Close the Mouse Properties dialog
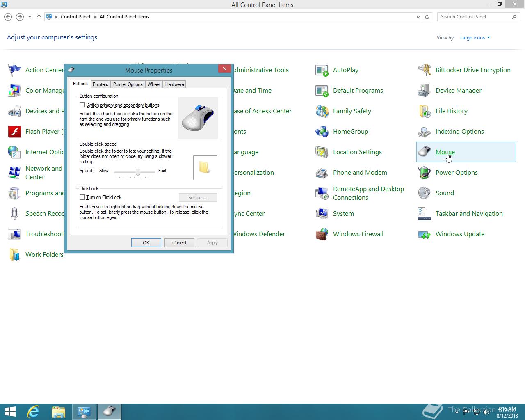The height and width of the screenshot is (420, 525). (224, 69)
